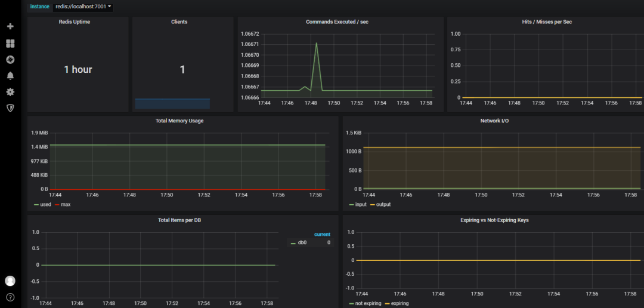Click the instance variable label
The image size is (644, 308).
(x=39, y=7)
